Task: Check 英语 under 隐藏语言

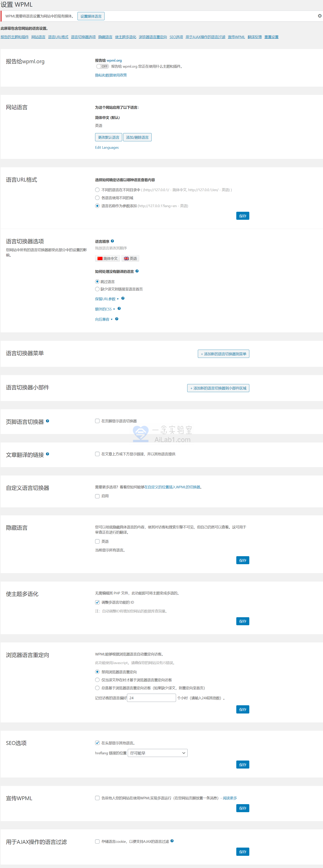Action: click(x=98, y=541)
